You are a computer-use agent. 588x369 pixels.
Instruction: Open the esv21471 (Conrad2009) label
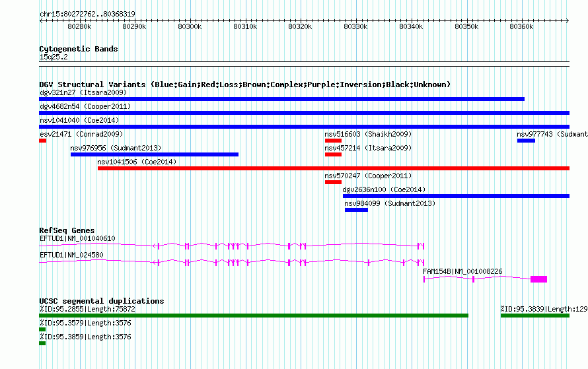point(81,134)
